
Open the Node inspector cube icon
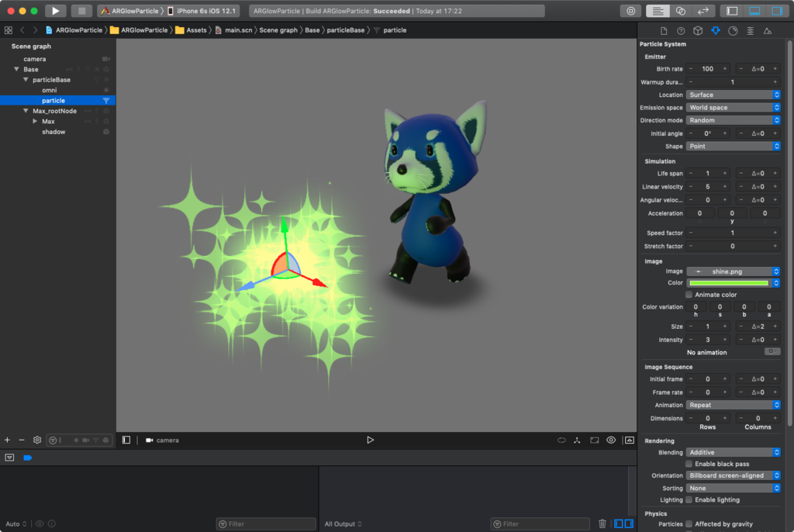[x=698, y=31]
